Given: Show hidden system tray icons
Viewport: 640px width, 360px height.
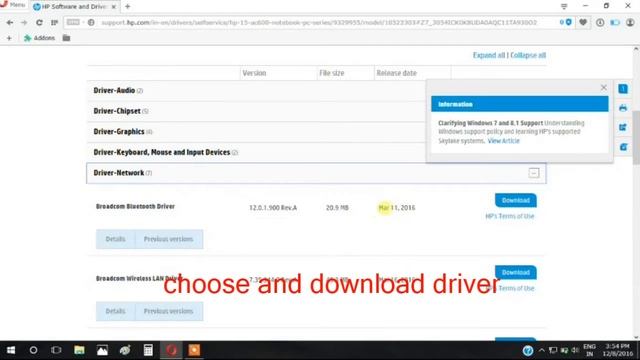Looking at the screenshot, I should (542, 350).
